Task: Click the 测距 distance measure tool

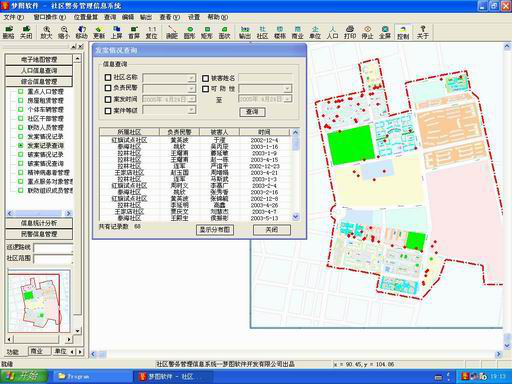Action: click(x=172, y=32)
